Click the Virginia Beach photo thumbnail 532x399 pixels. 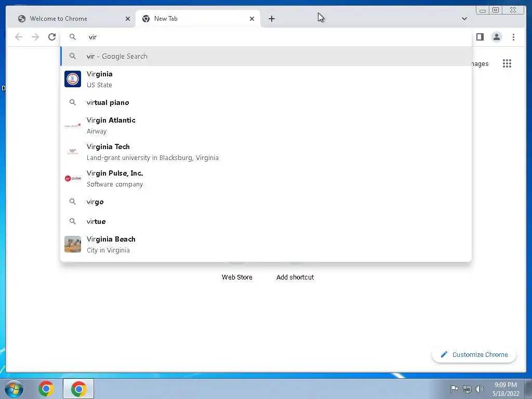73,244
